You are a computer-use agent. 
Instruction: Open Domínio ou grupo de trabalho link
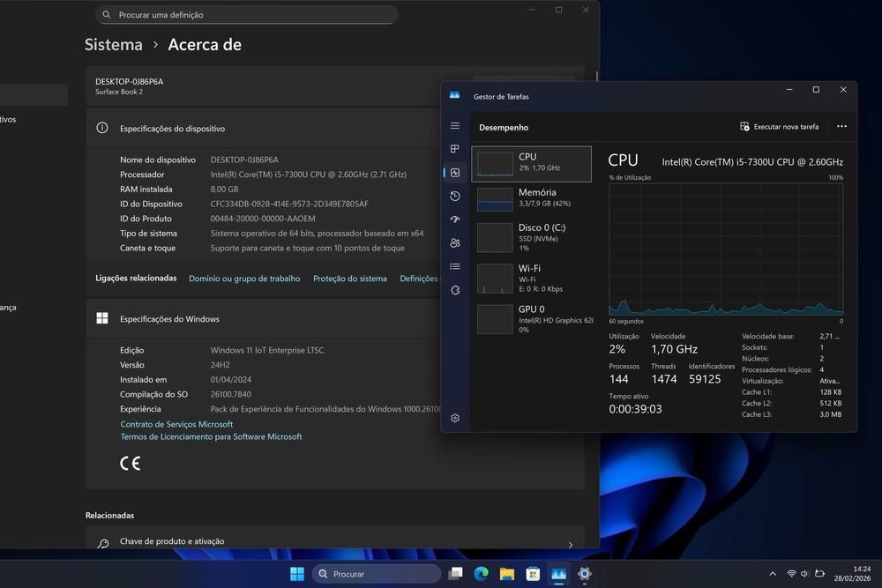pyautogui.click(x=244, y=279)
